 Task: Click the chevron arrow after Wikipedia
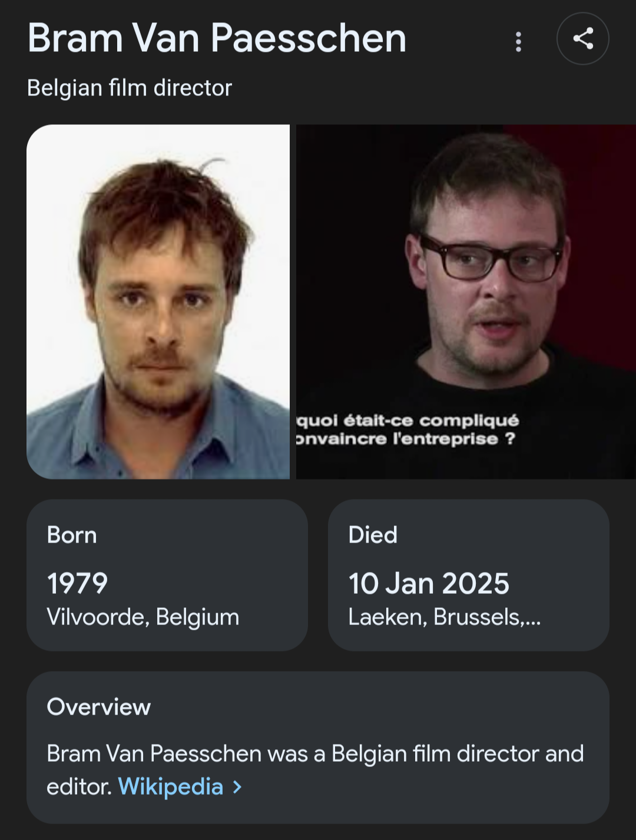click(237, 787)
